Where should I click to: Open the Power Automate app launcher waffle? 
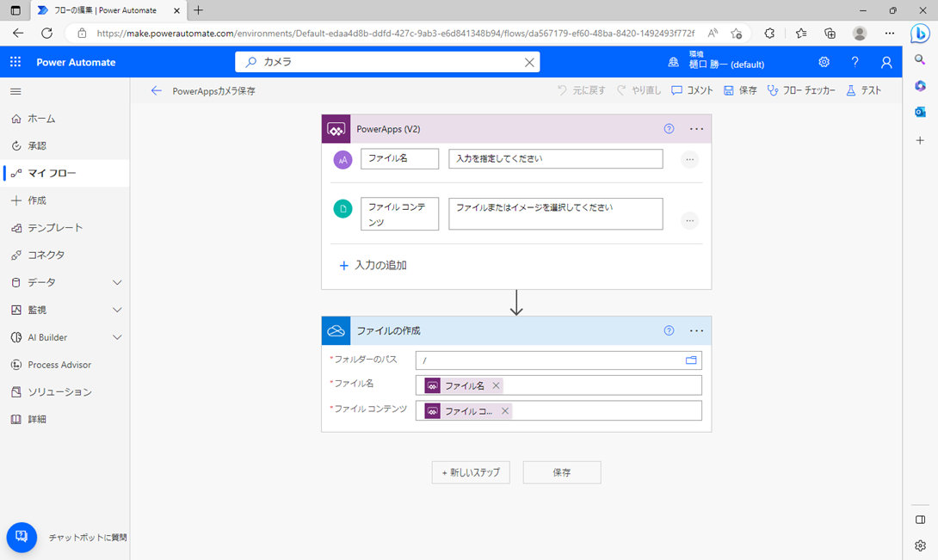[15, 62]
